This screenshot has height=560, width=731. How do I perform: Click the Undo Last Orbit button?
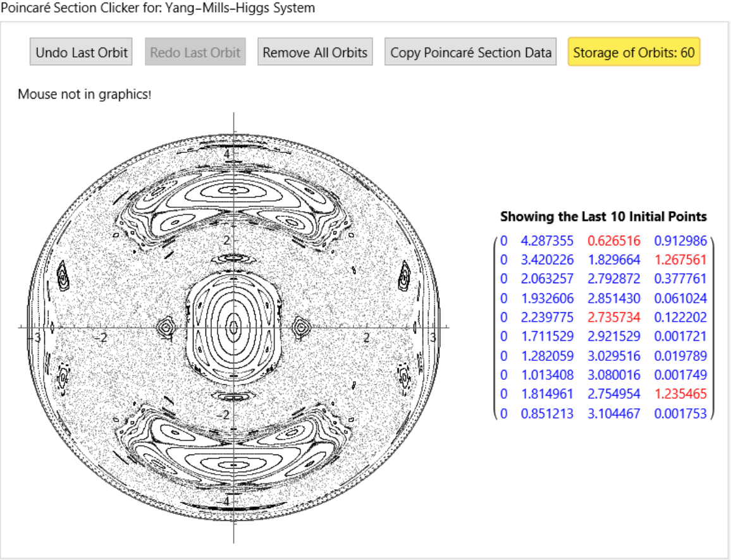click(x=82, y=52)
